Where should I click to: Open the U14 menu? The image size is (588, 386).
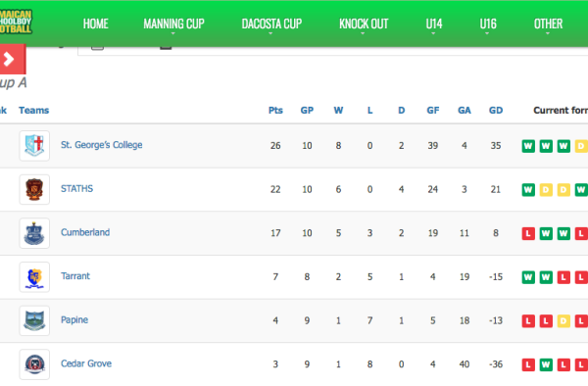[x=434, y=24]
